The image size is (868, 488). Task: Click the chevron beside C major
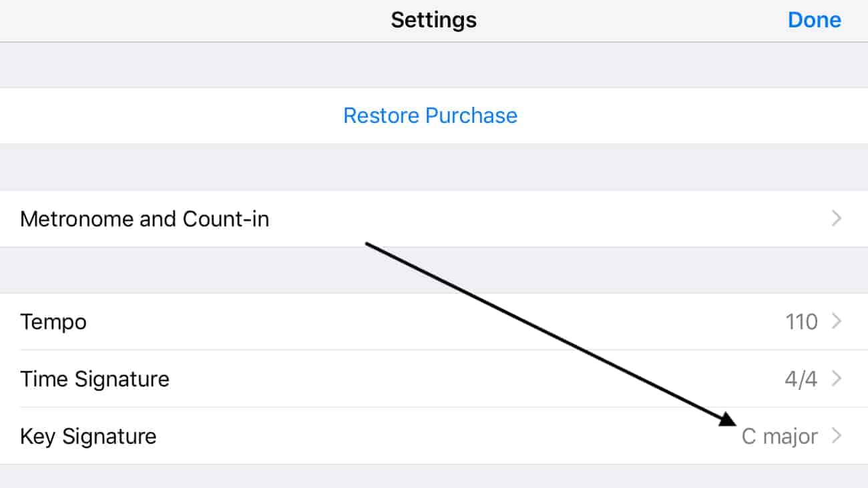coord(836,437)
